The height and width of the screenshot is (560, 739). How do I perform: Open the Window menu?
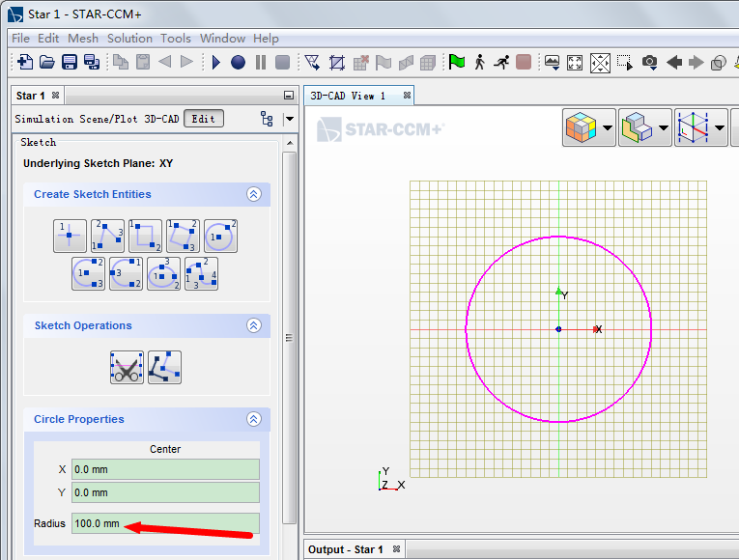pyautogui.click(x=222, y=39)
